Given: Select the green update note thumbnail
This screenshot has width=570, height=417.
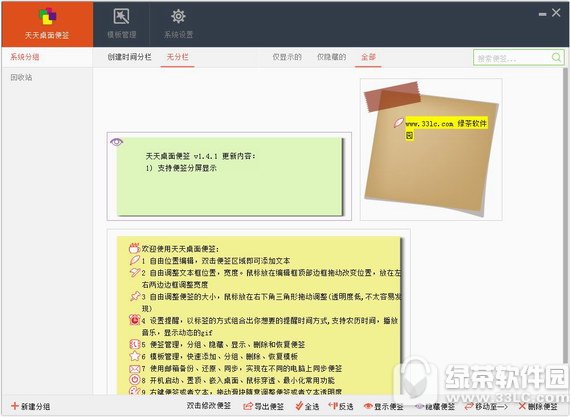Looking at the screenshot, I should [229, 176].
